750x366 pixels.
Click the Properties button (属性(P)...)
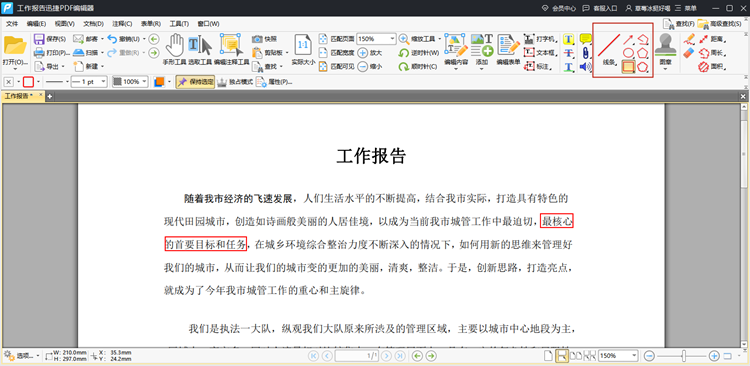coord(274,82)
